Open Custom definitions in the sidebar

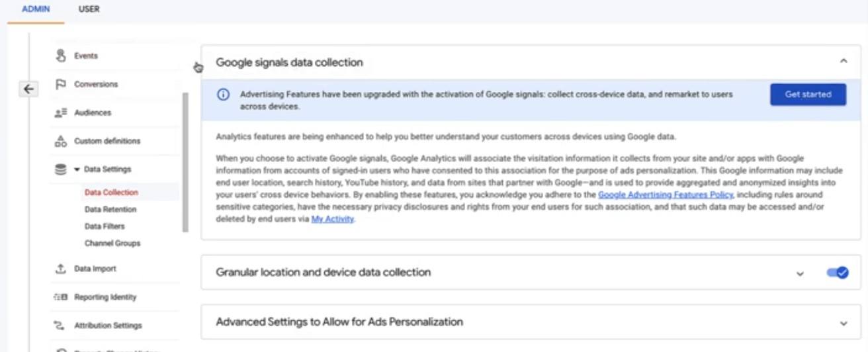pyautogui.click(x=107, y=141)
